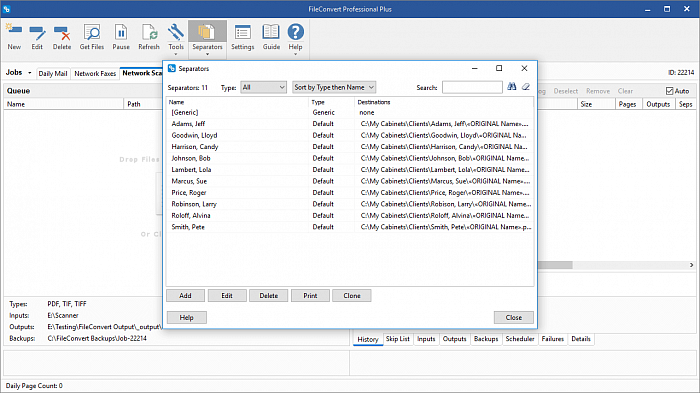
Task: Select the [Generic] separator row
Action: 350,113
